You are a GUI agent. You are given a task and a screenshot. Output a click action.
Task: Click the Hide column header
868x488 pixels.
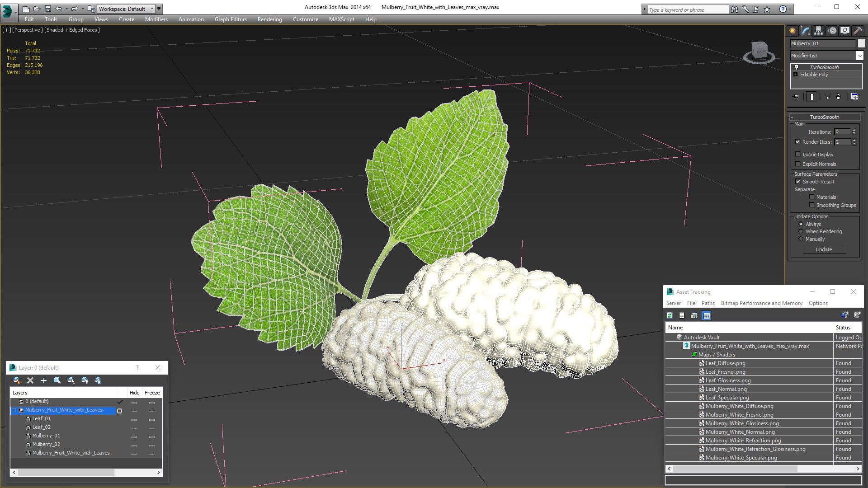[x=135, y=393]
